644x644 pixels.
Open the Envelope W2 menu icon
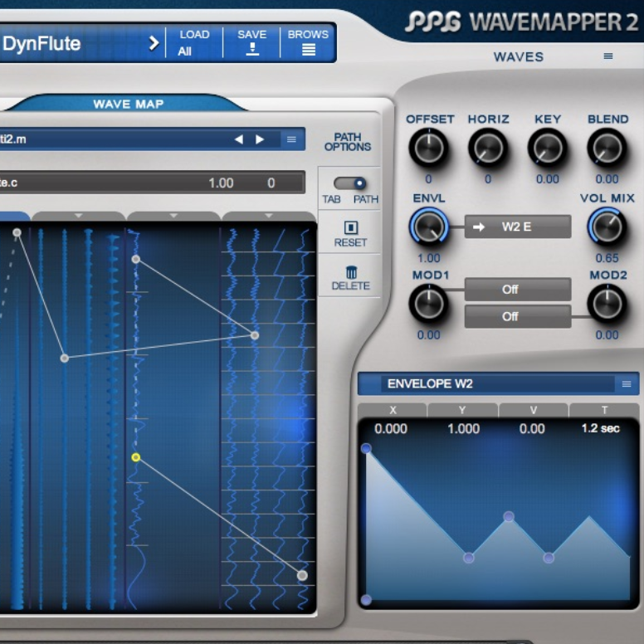pyautogui.click(x=627, y=384)
